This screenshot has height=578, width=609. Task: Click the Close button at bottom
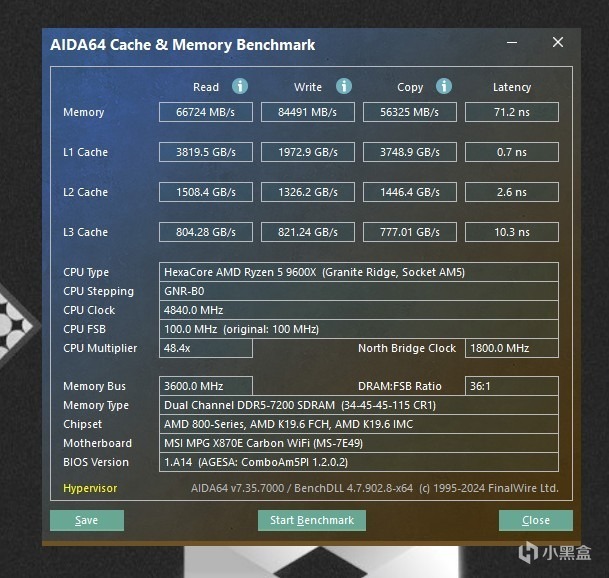[536, 520]
